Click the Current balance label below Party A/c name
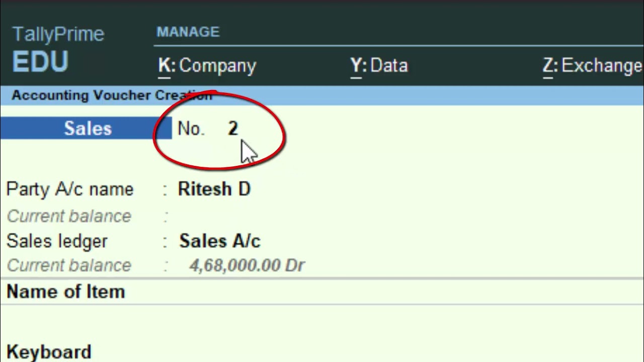This screenshot has width=644, height=362. (69, 216)
